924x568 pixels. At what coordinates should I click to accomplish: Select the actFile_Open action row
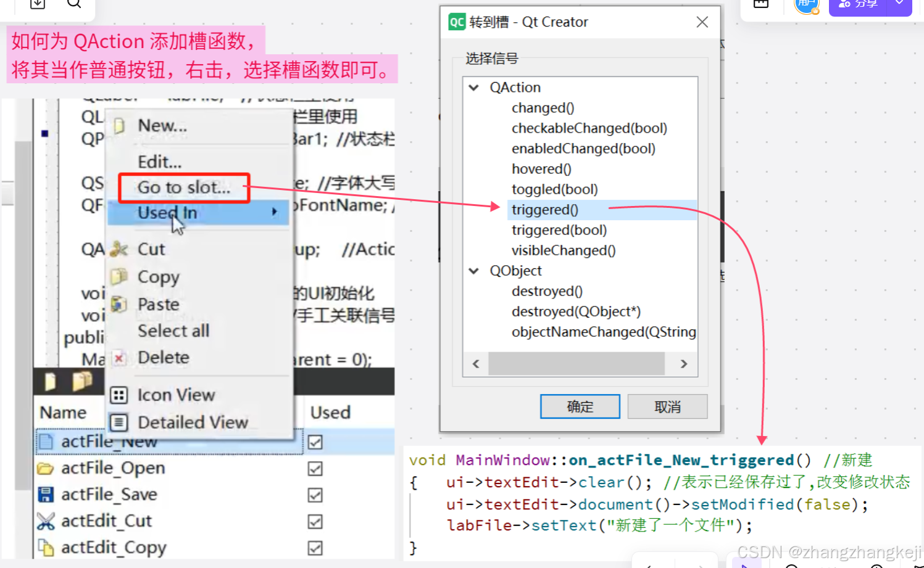113,468
